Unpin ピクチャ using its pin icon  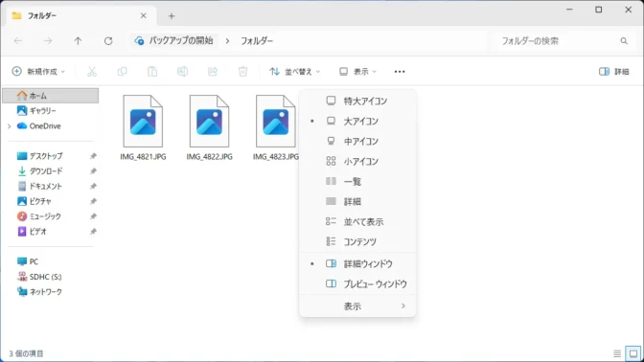[93, 201]
